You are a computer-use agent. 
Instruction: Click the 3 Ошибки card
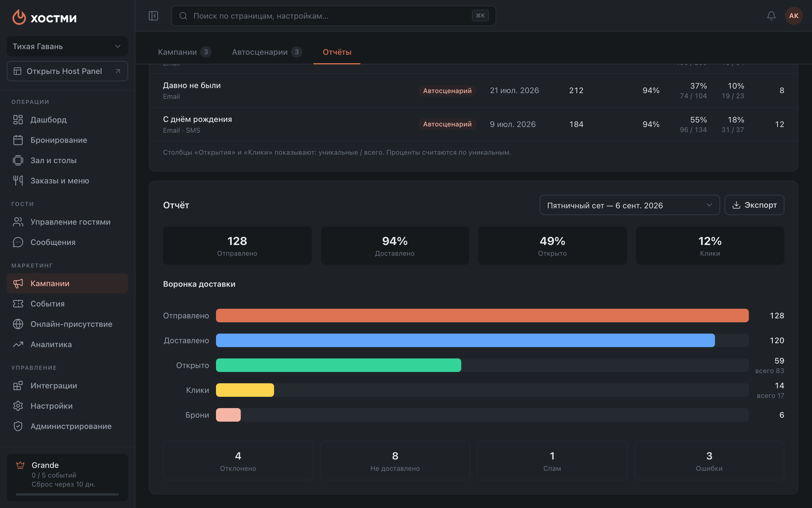click(709, 461)
